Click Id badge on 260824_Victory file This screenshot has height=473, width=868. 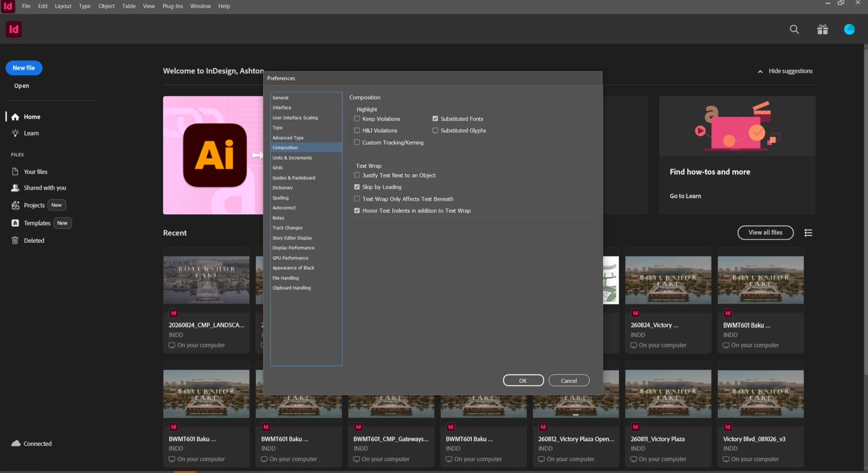[x=635, y=313]
